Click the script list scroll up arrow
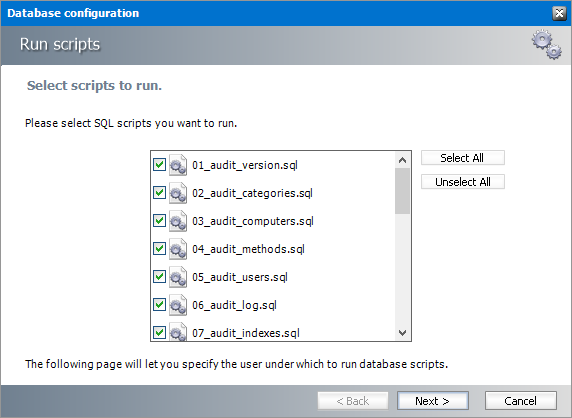The image size is (572, 418). [x=402, y=160]
